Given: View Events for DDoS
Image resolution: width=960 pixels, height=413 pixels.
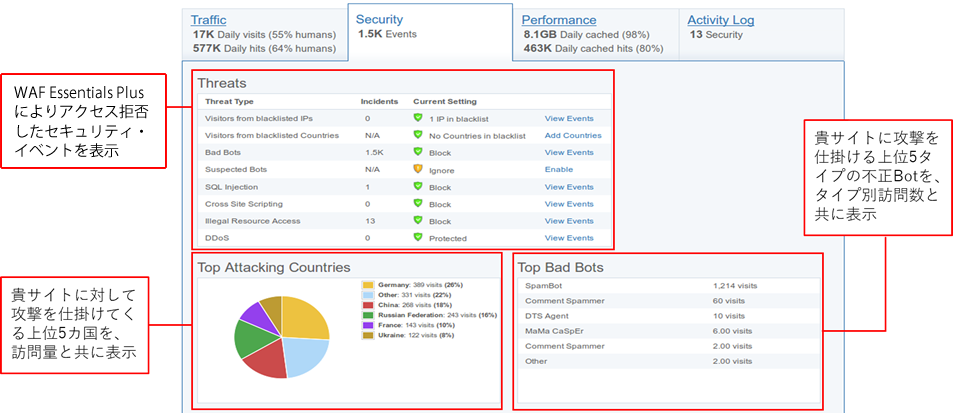Looking at the screenshot, I should pyautogui.click(x=569, y=238).
